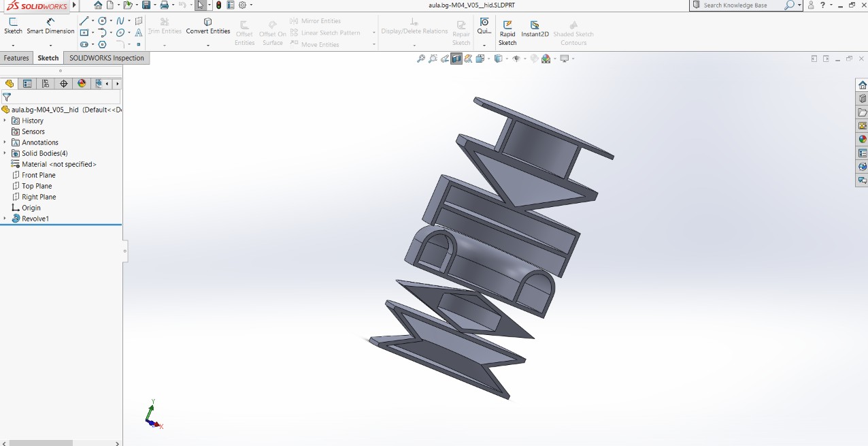Open the DisplayManager tab with color ball

[82, 84]
